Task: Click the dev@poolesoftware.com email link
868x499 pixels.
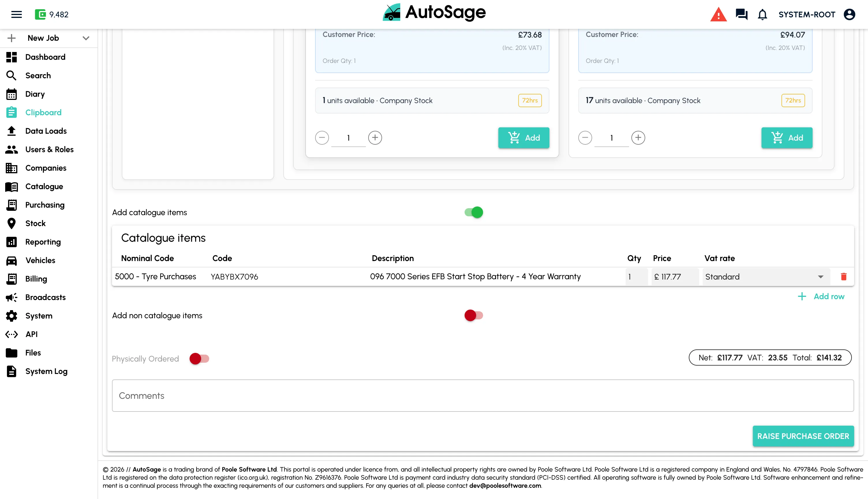Action: pyautogui.click(x=505, y=486)
